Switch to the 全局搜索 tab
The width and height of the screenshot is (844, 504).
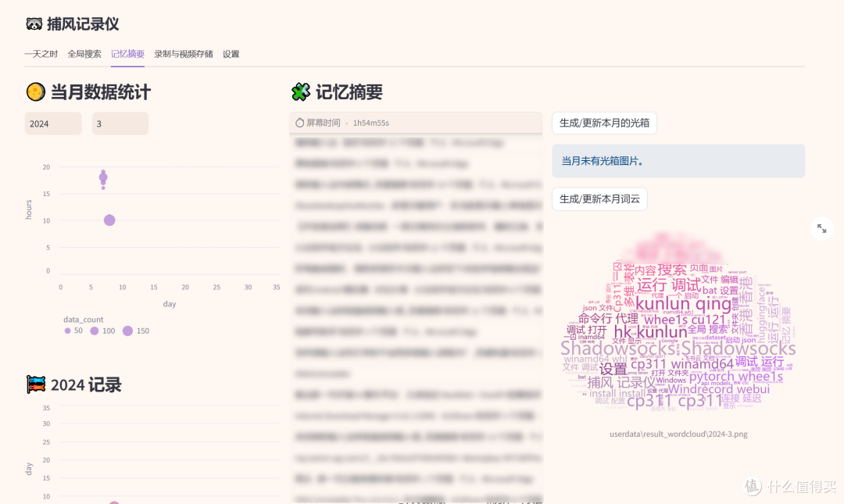[x=84, y=54]
